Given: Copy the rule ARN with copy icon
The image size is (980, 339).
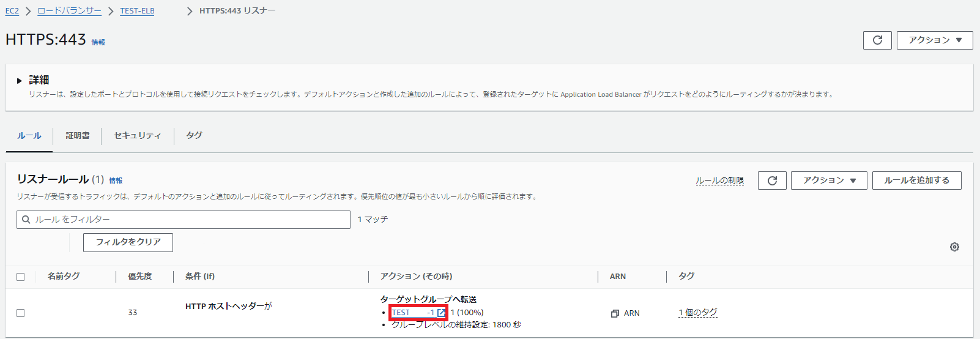Looking at the screenshot, I should click(x=615, y=313).
